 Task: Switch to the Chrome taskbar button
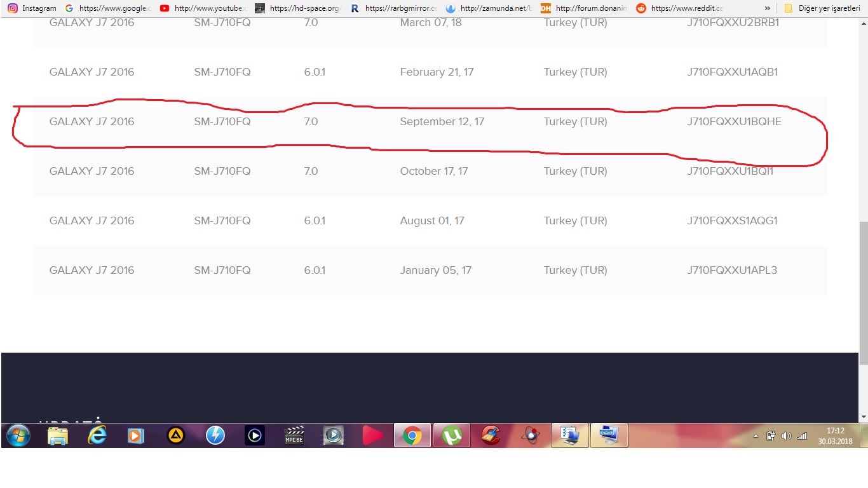[412, 436]
